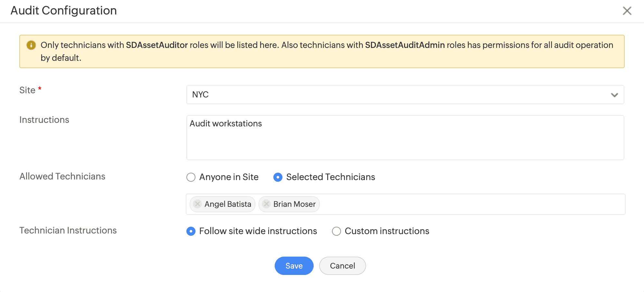Save the audit configuration

(x=294, y=266)
